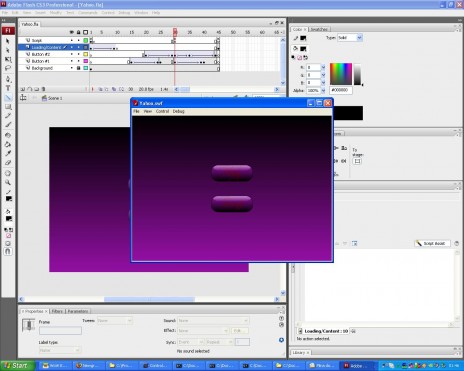Screen dimensions: 464x371
Task: Select the Eyedropper tool
Action: point(8,153)
